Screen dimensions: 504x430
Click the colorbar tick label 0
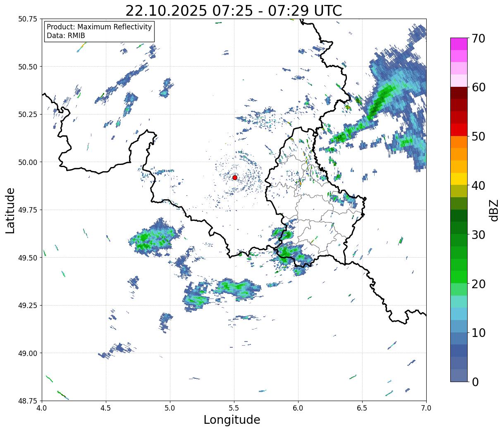(x=475, y=382)
